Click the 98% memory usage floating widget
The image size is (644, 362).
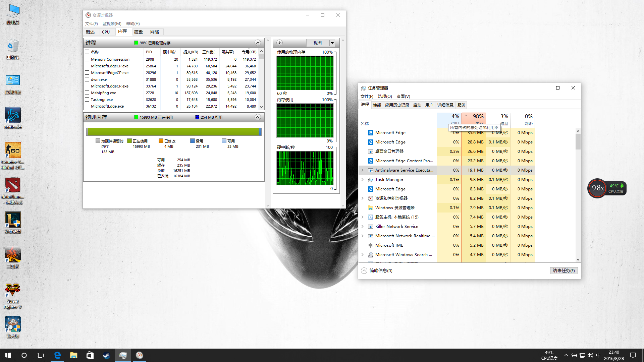[x=597, y=188]
